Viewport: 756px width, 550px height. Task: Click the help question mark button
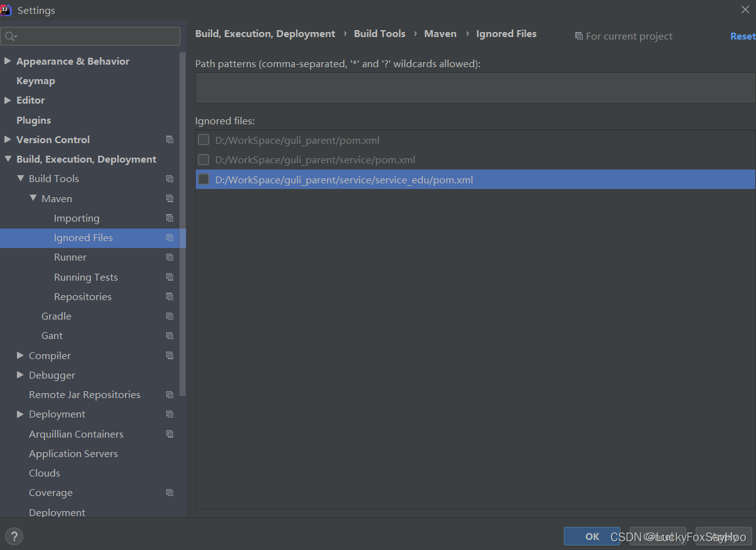pos(14,536)
